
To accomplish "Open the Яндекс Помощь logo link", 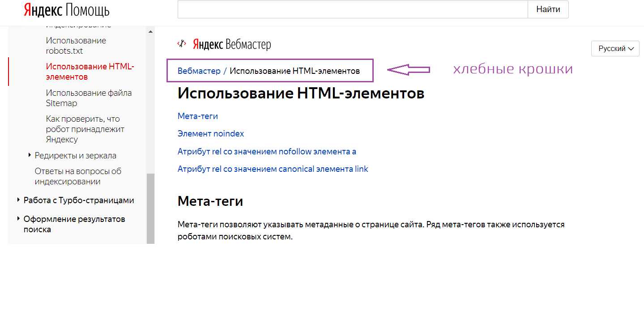I will 67,10.
